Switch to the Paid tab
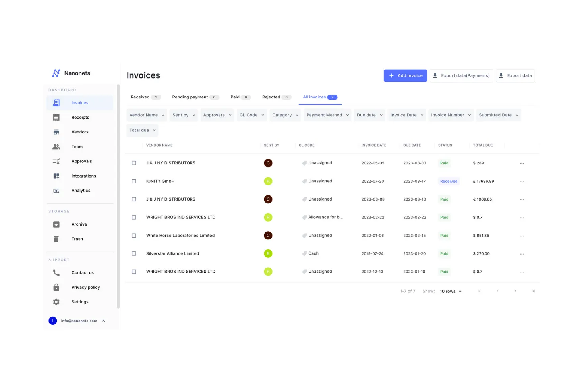Image resolution: width=588 pixels, height=392 pixels. [240, 97]
